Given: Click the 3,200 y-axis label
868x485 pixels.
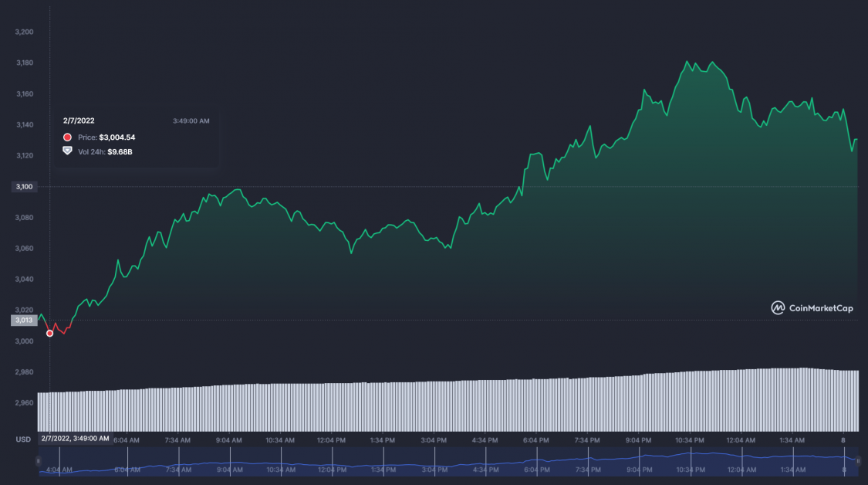Looking at the screenshot, I should pos(25,32).
